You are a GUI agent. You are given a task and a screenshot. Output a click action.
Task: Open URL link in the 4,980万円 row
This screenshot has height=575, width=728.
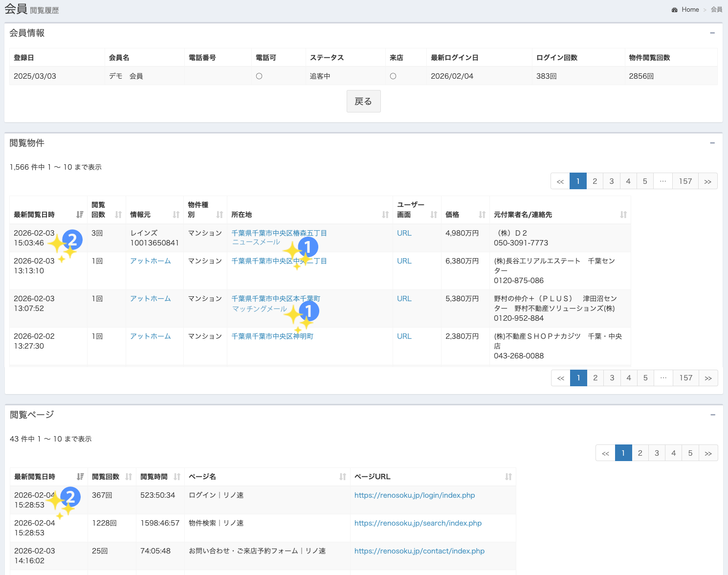click(404, 233)
